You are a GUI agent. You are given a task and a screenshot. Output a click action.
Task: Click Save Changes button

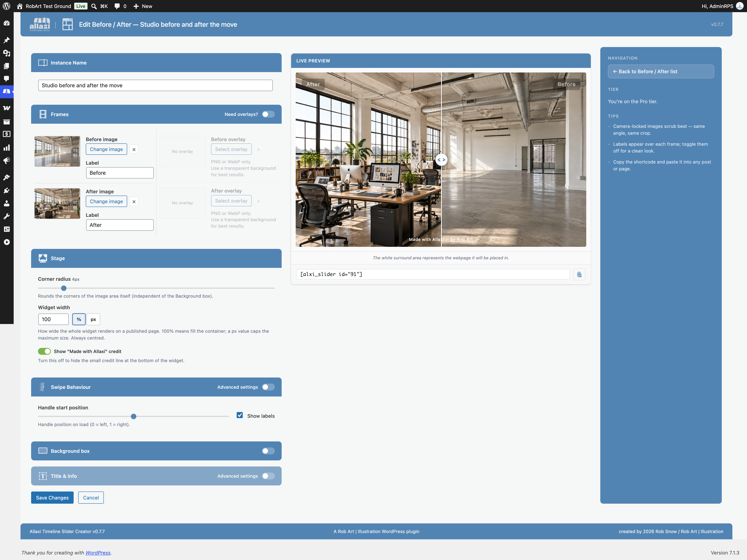pos(52,498)
